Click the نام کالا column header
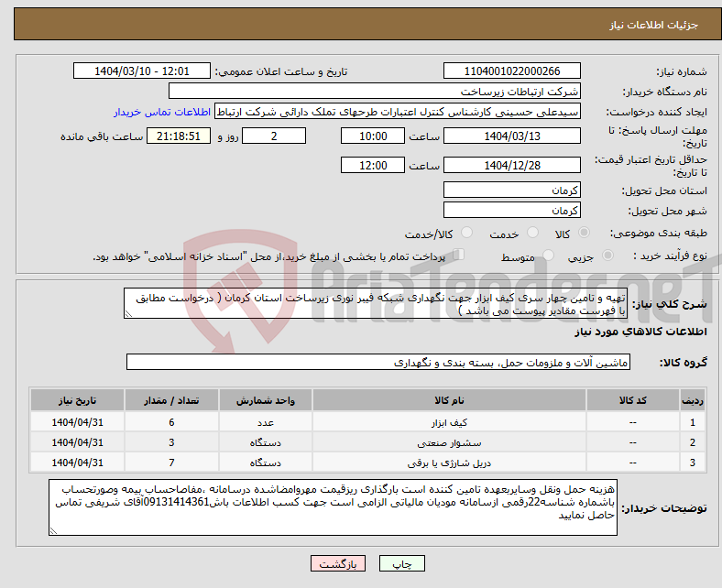Screen dimensions: 722x588 coord(449,400)
